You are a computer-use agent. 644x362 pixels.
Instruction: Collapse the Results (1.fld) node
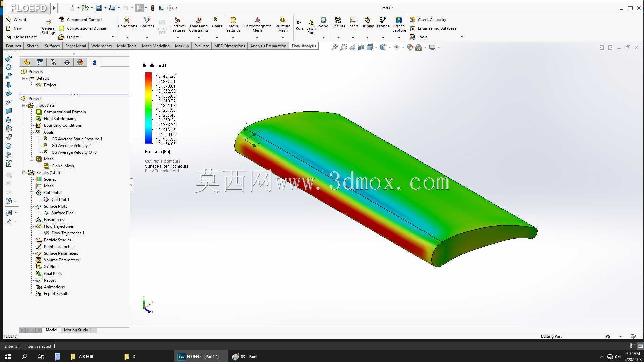pyautogui.click(x=24, y=173)
